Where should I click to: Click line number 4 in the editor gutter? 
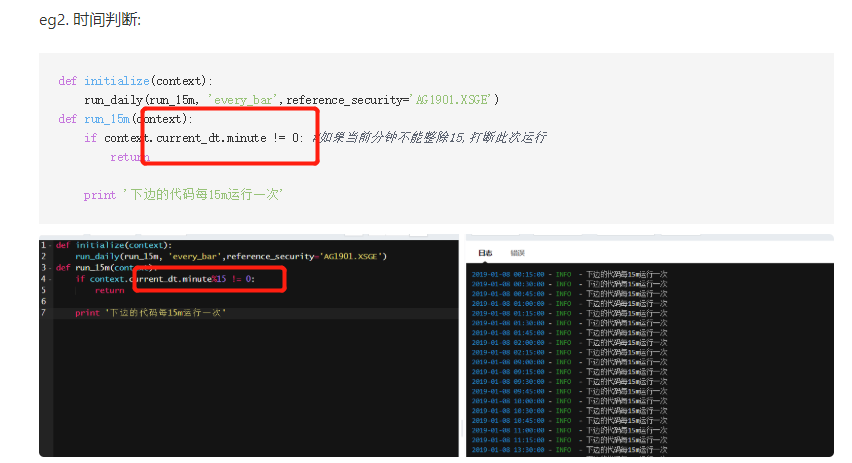(x=43, y=279)
